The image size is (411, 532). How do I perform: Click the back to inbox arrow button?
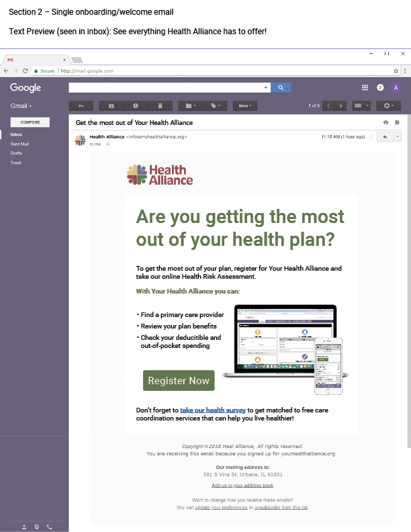[x=81, y=106]
